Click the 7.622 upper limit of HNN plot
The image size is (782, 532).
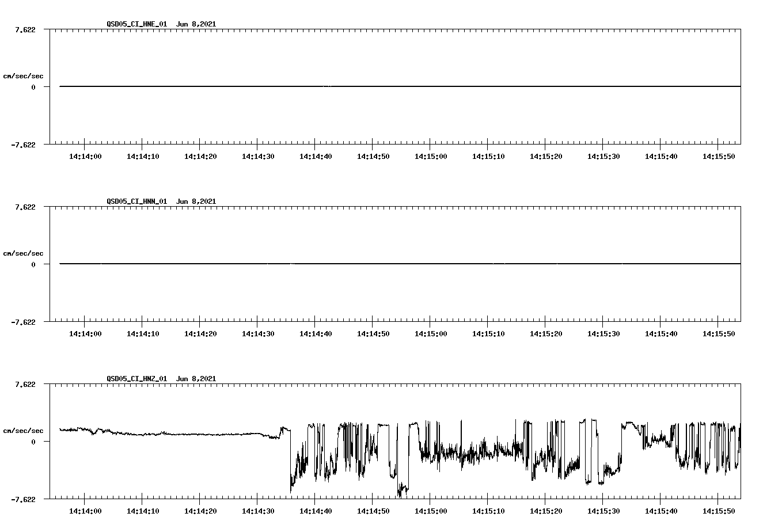click(25, 207)
